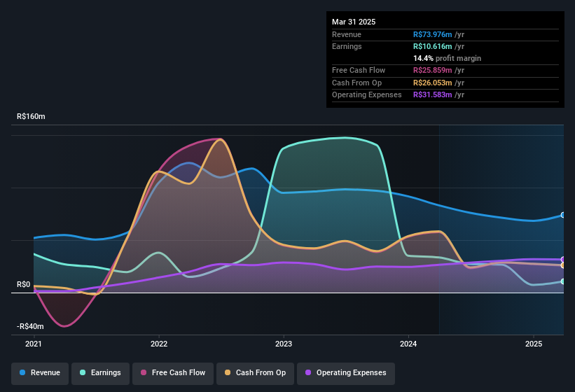This screenshot has height=392, width=575.
Task: Click the Revenue endpoint marker on chart
Action: tap(563, 215)
